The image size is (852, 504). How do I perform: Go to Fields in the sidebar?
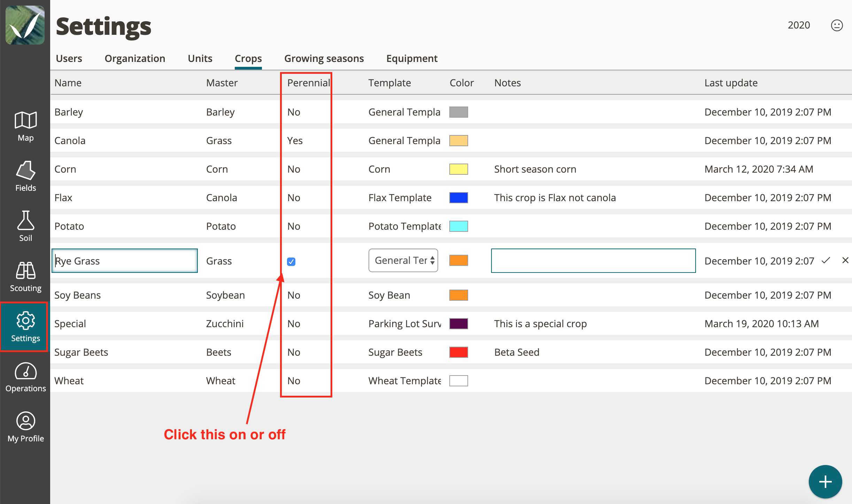pyautogui.click(x=25, y=177)
